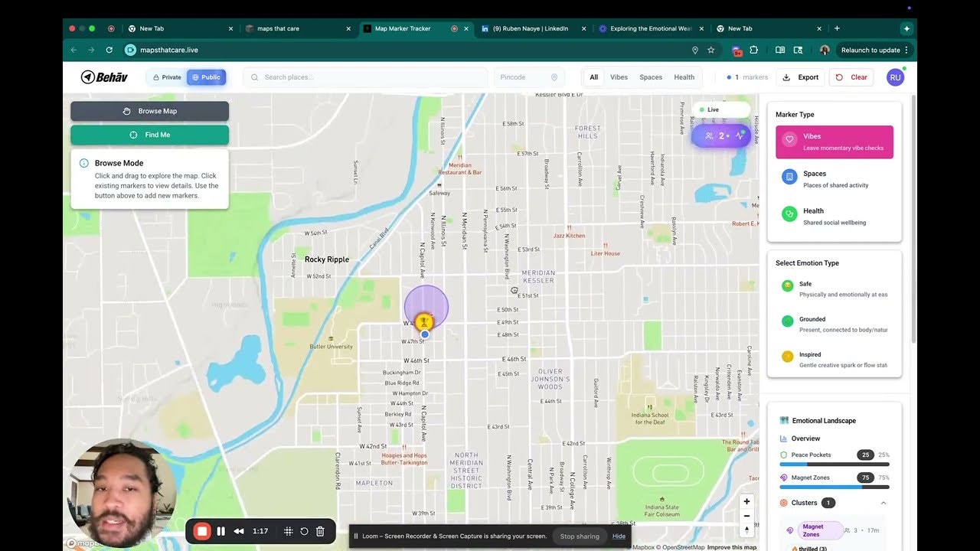980x551 pixels.
Task: Open the Relaunch to update menu
Action: point(872,50)
